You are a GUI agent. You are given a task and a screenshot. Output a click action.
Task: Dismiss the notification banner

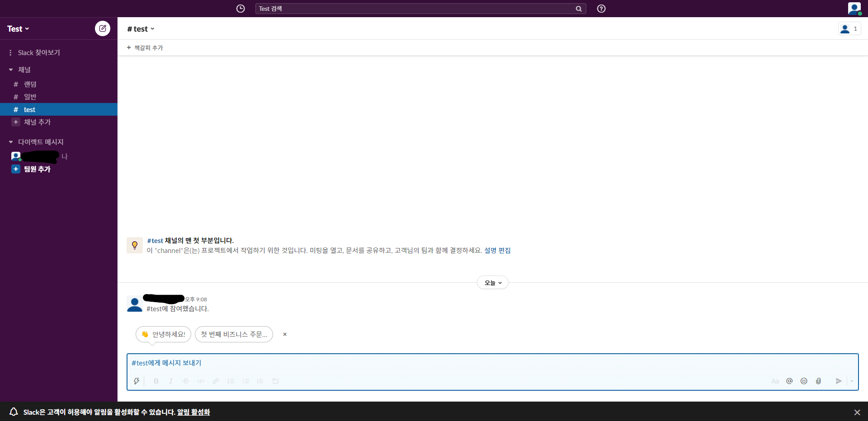pos(857,412)
